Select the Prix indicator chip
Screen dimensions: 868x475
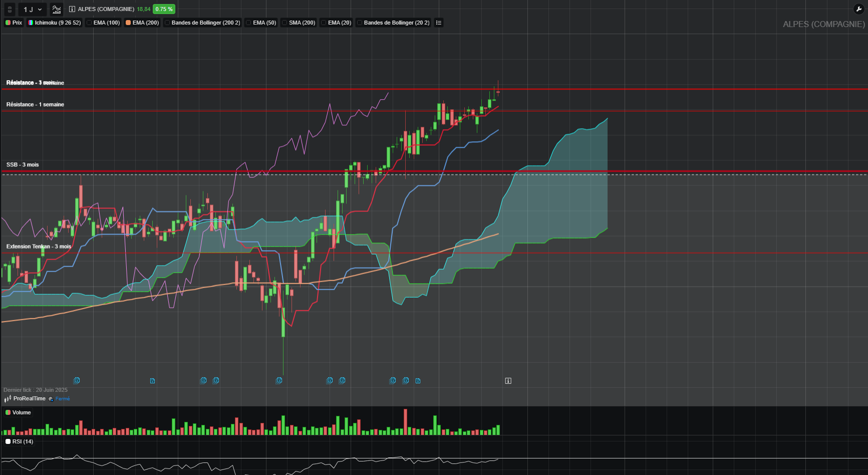point(14,23)
